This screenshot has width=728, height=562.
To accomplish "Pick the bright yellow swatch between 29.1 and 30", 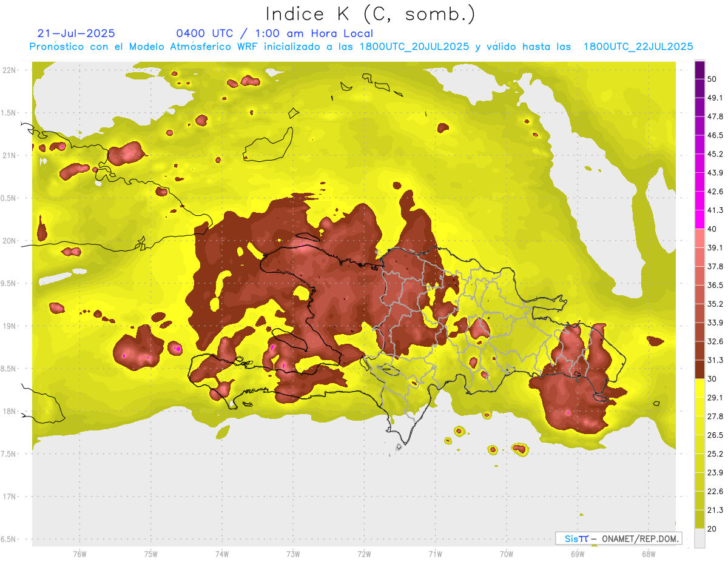I will click(699, 388).
